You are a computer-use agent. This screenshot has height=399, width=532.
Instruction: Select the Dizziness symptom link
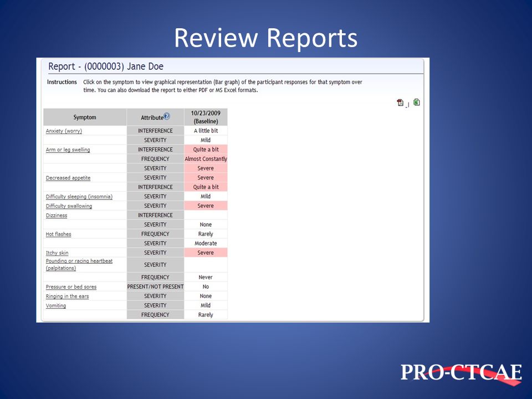click(x=57, y=216)
